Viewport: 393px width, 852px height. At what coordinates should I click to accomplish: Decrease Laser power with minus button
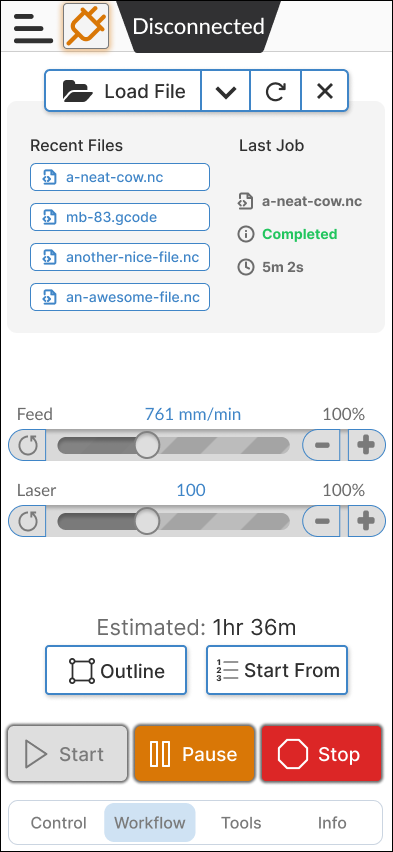pyautogui.click(x=322, y=522)
